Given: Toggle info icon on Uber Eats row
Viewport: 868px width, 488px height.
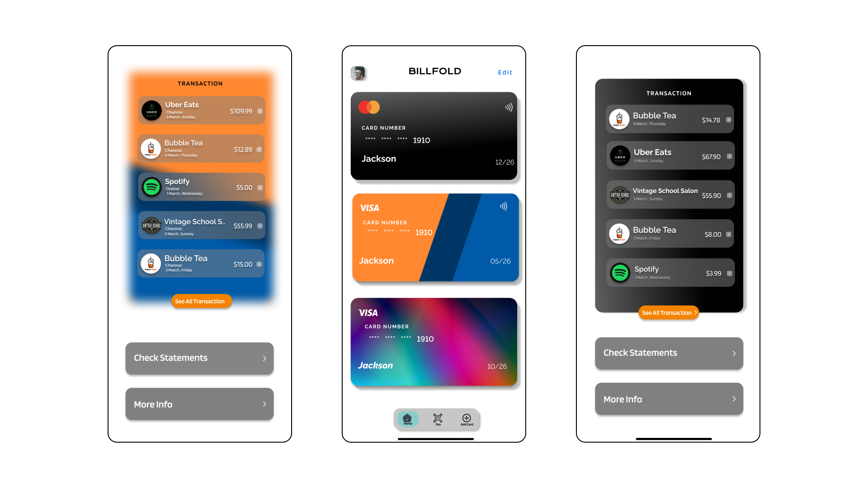Looking at the screenshot, I should pos(259,111).
